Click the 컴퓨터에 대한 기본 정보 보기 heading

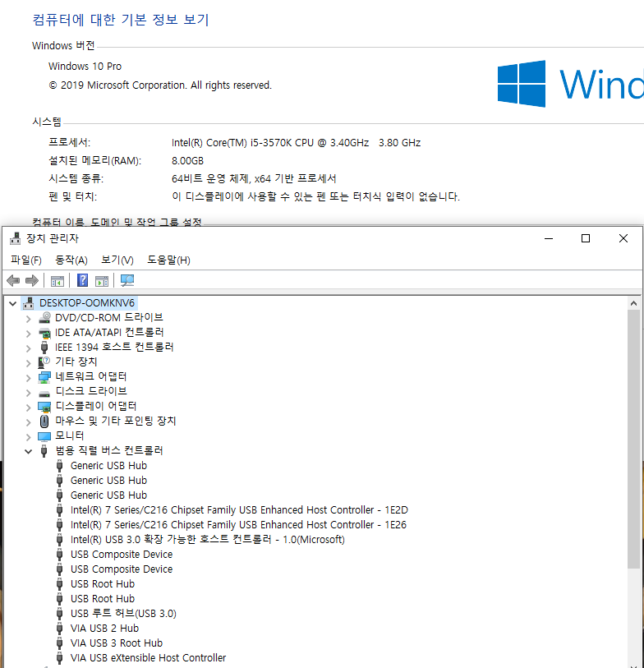121,20
